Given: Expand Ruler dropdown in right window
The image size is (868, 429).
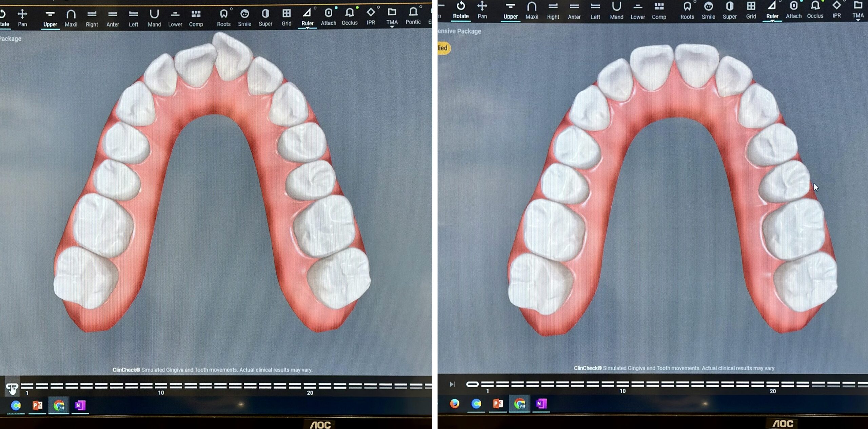Looking at the screenshot, I should [x=772, y=21].
